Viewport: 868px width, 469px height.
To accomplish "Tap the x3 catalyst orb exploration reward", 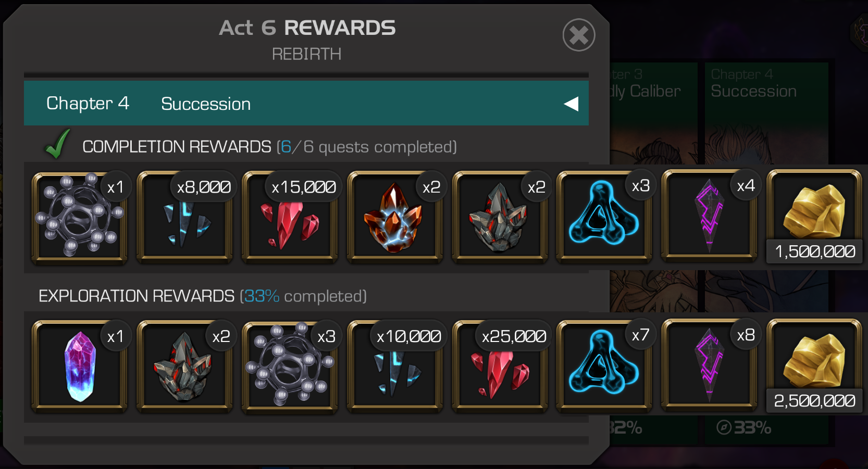I will tap(290, 367).
